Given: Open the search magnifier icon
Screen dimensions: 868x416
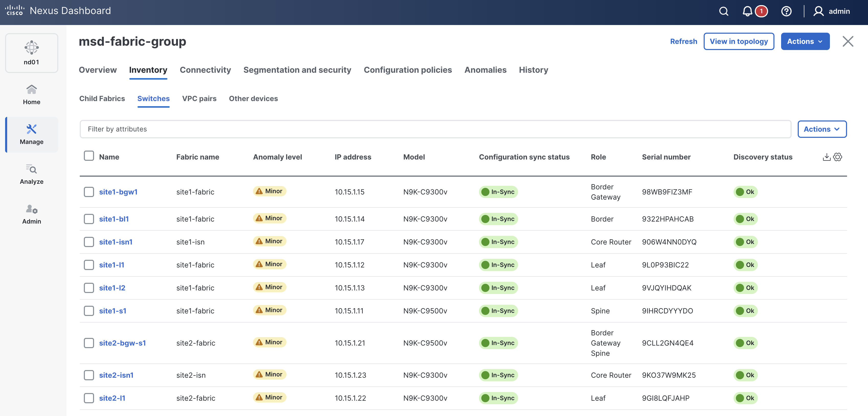Looking at the screenshot, I should click(x=723, y=11).
